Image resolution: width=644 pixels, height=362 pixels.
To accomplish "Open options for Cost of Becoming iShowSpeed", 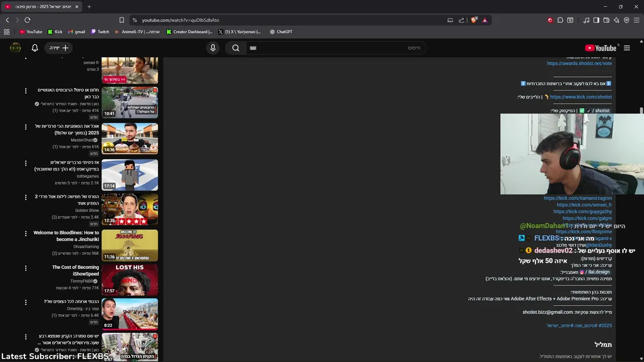I will coord(26,268).
